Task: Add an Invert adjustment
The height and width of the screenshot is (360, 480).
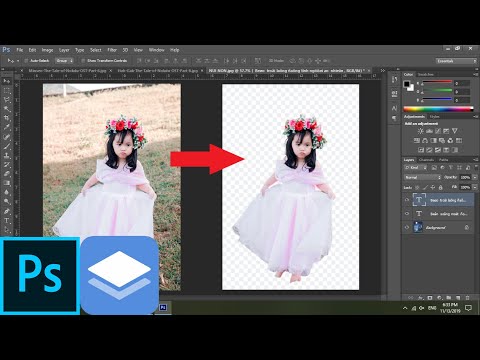Action: tap(421, 150)
